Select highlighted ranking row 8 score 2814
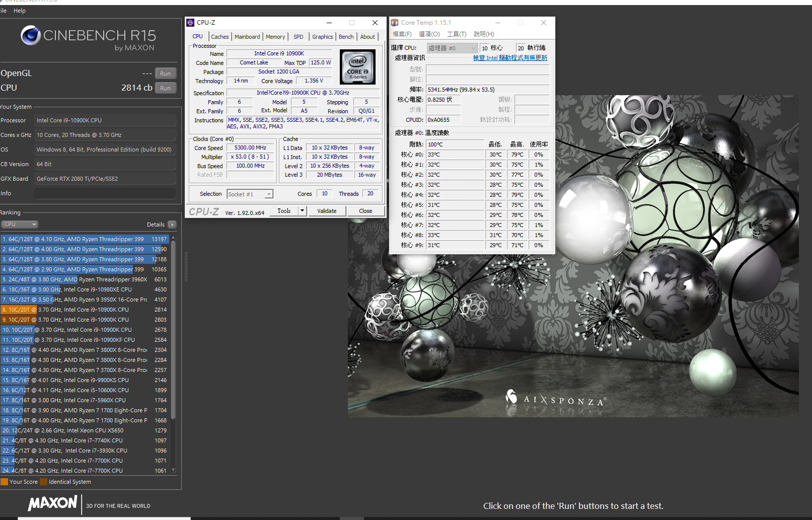This screenshot has width=812, height=520. (85, 310)
